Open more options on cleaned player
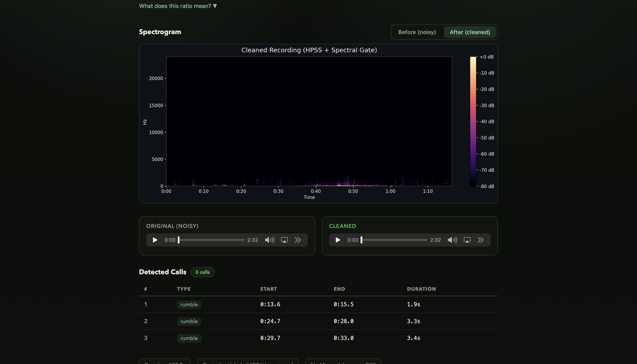Viewport: 637px width, 364px height. 480,240
